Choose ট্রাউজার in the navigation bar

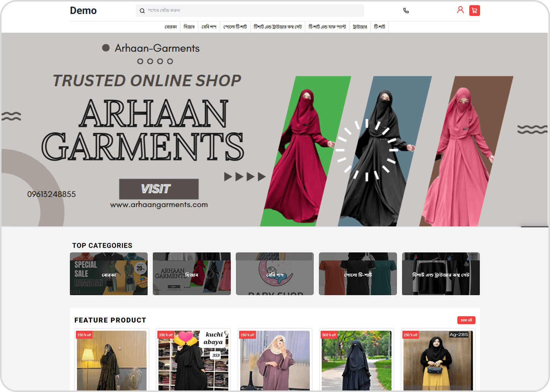click(x=360, y=27)
